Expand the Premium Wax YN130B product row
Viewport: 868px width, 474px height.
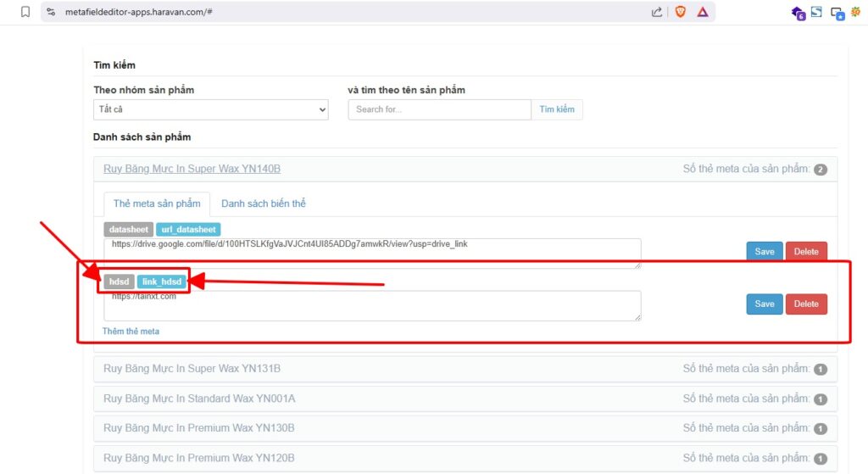(199, 428)
